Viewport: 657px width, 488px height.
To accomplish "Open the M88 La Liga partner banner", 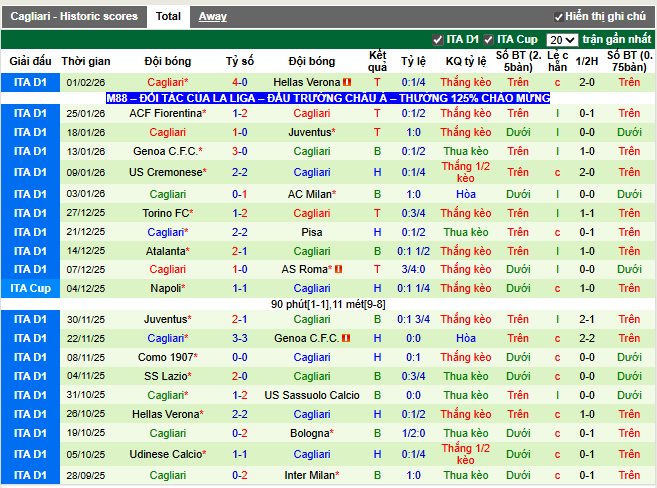I will click(x=328, y=98).
